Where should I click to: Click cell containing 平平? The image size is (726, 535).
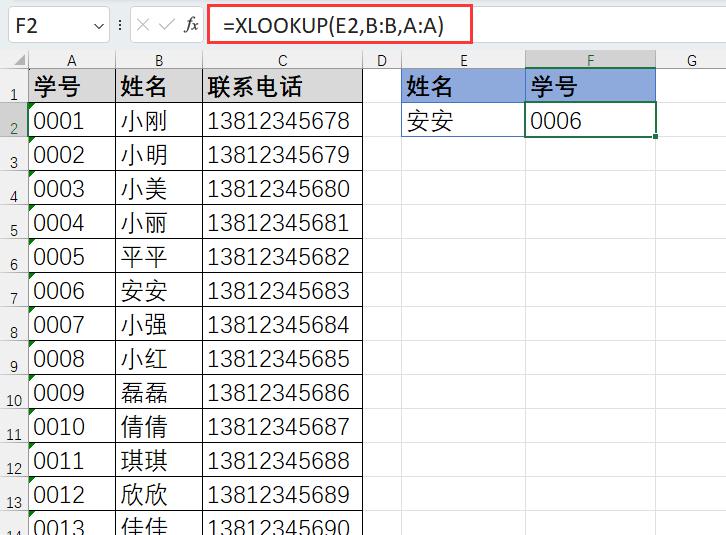(x=159, y=256)
